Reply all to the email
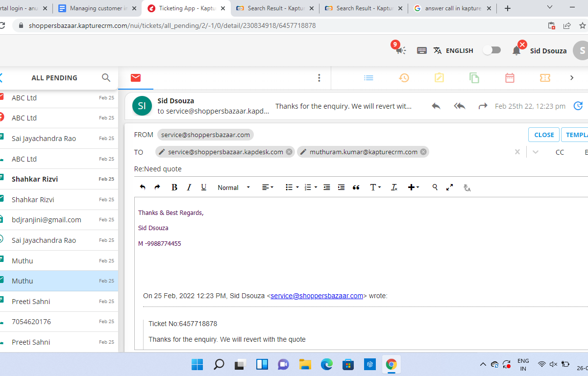The width and height of the screenshot is (588, 376). pyautogui.click(x=460, y=106)
